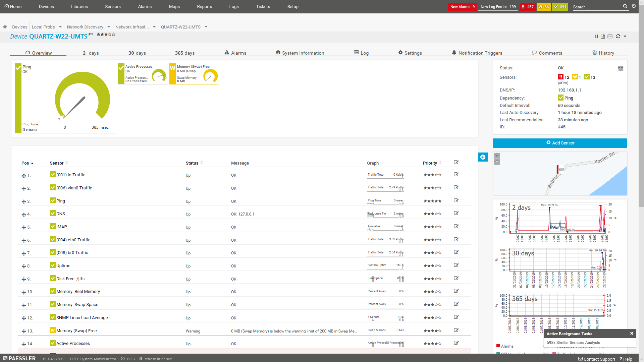The width and height of the screenshot is (644, 362).
Task: Expand the Network Discovery breadcrumb dropdown
Action: (109, 27)
